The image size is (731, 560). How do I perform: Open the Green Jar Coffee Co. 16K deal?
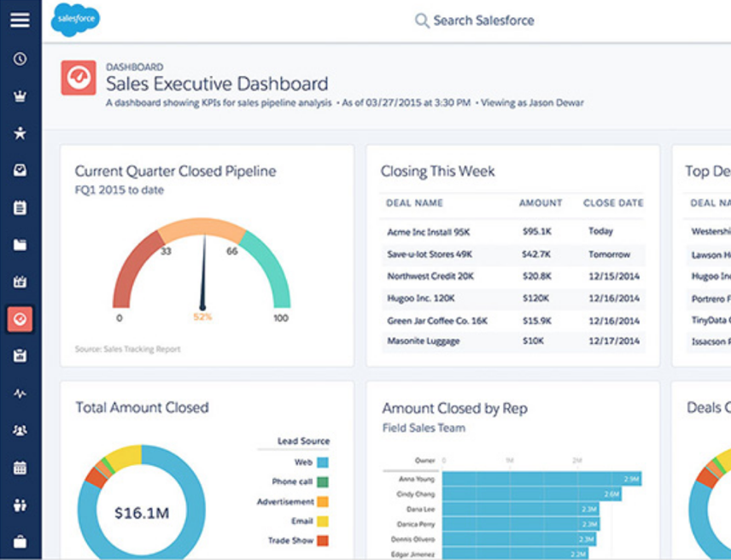437,320
